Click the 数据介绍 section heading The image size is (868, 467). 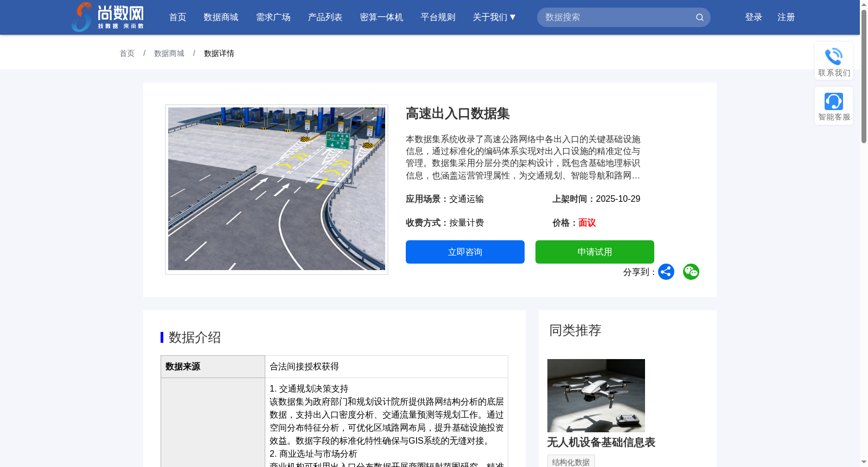(x=195, y=337)
